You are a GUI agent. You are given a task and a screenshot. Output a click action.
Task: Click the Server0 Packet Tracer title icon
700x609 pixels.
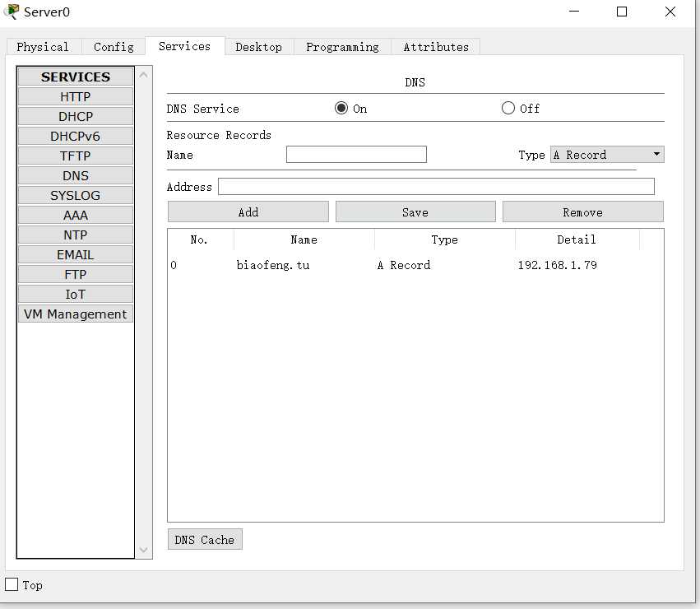pyautogui.click(x=12, y=12)
